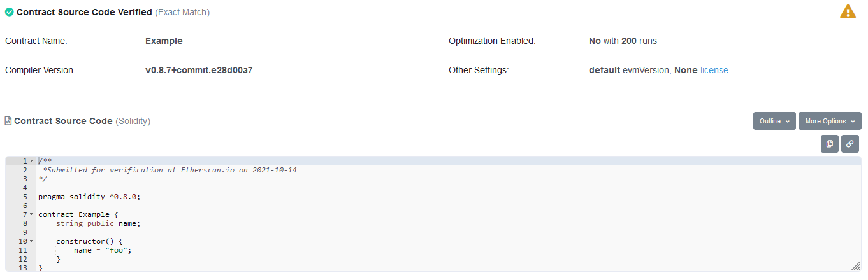Image resolution: width=868 pixels, height=280 pixels.
Task: Open the license link
Action: [714, 70]
